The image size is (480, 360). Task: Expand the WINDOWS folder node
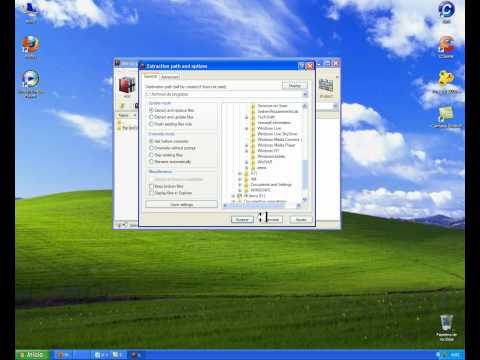pos(240,190)
